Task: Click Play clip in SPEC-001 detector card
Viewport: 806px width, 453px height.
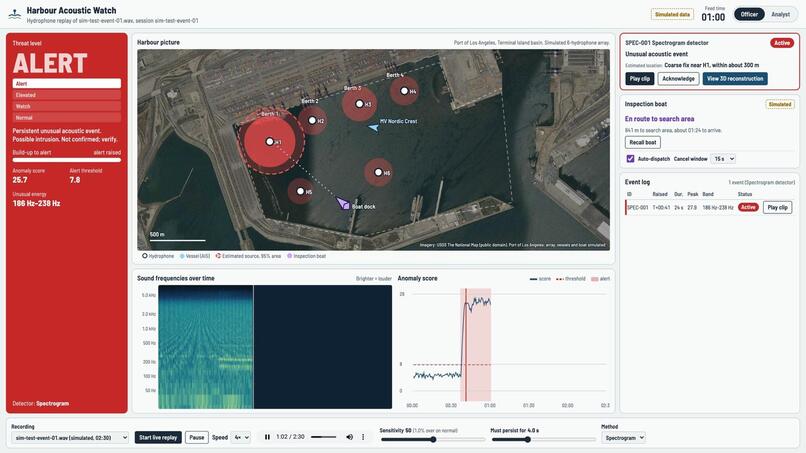Action: coord(640,79)
